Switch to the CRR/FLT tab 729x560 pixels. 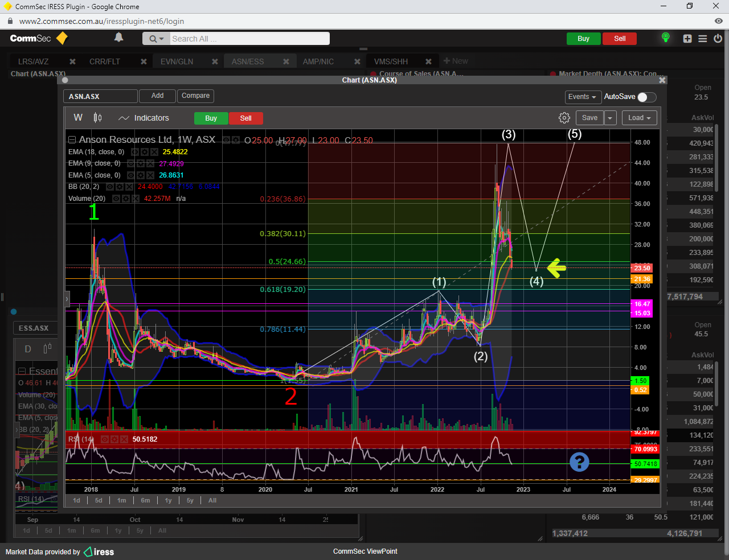[x=105, y=61]
